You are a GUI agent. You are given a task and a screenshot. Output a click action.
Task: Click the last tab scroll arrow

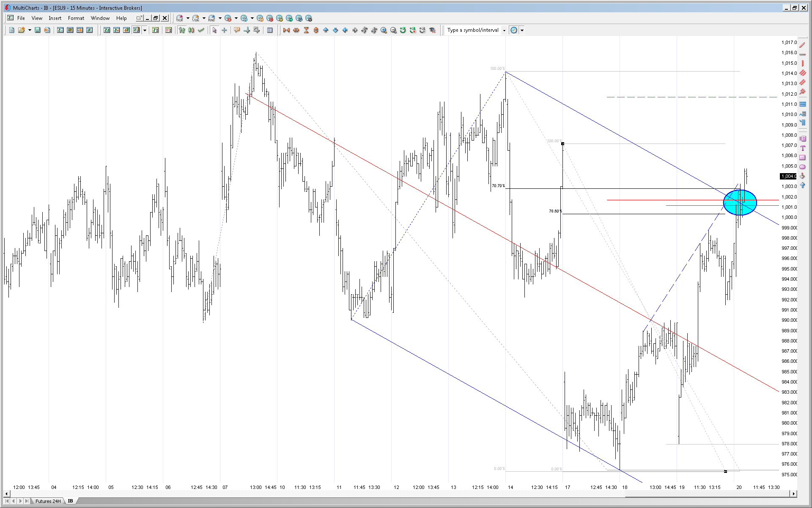pyautogui.click(x=27, y=501)
